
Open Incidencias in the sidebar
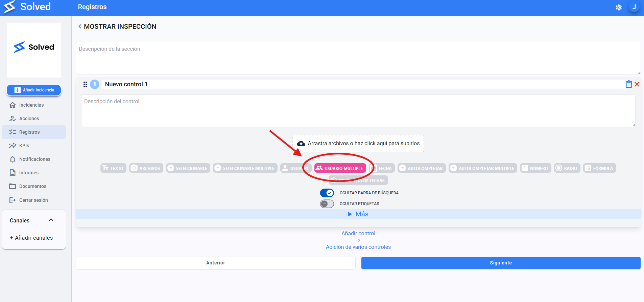point(34,105)
